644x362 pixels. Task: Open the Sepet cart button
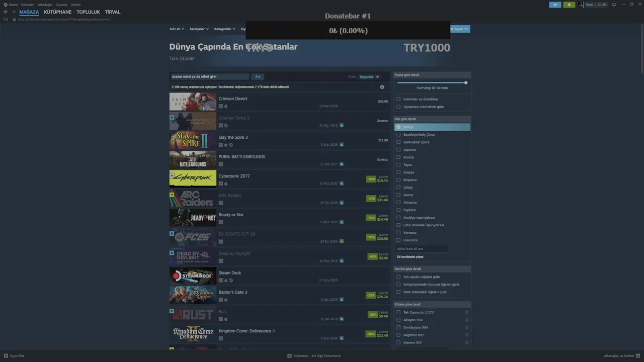coord(460,29)
